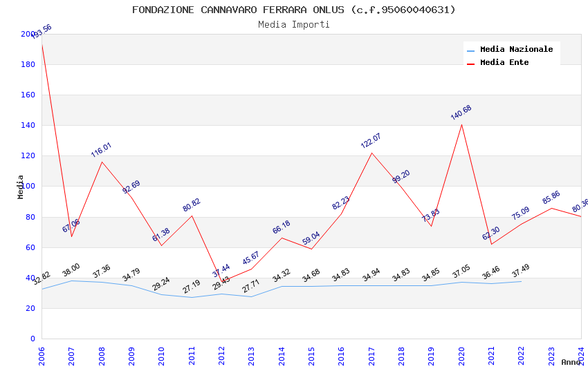Click the 29.24 national average label
588x380 pixels.
coord(161,284)
